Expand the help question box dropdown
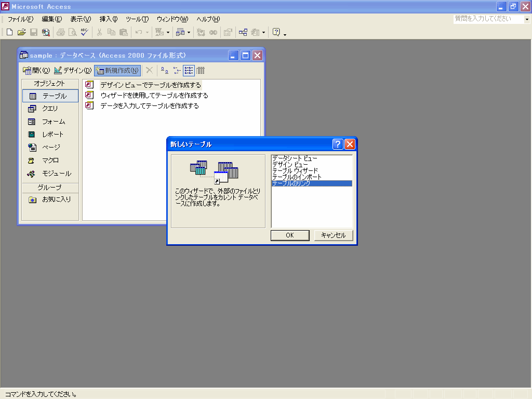The image size is (532, 399). point(527,19)
